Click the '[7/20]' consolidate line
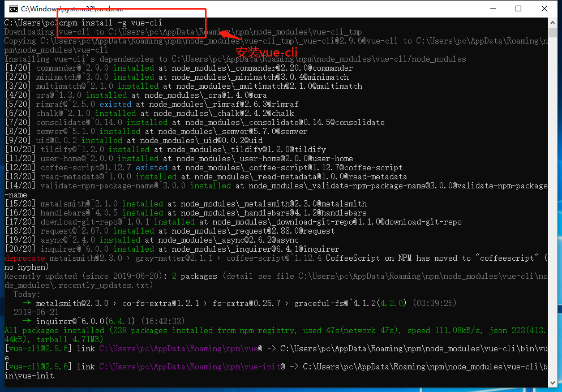This screenshot has height=392, width=562. tap(195, 123)
